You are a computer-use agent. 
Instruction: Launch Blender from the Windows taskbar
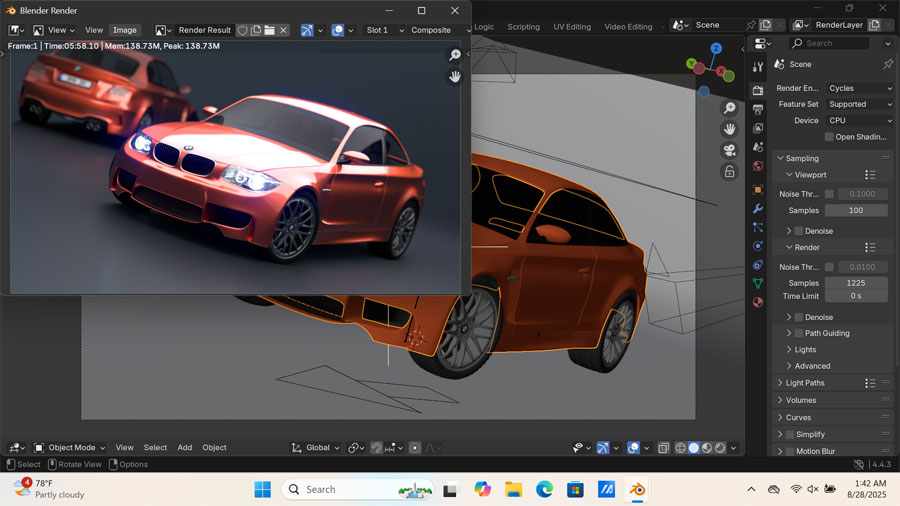[x=636, y=489]
